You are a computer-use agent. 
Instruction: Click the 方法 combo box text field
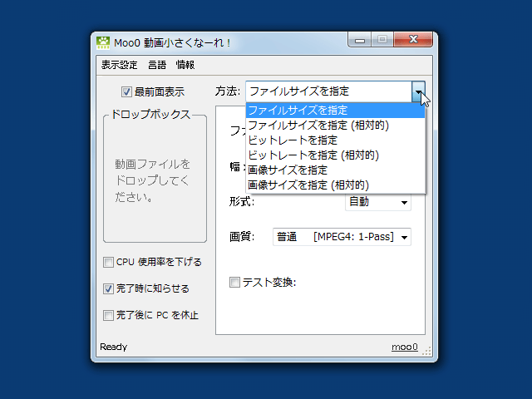(329, 91)
